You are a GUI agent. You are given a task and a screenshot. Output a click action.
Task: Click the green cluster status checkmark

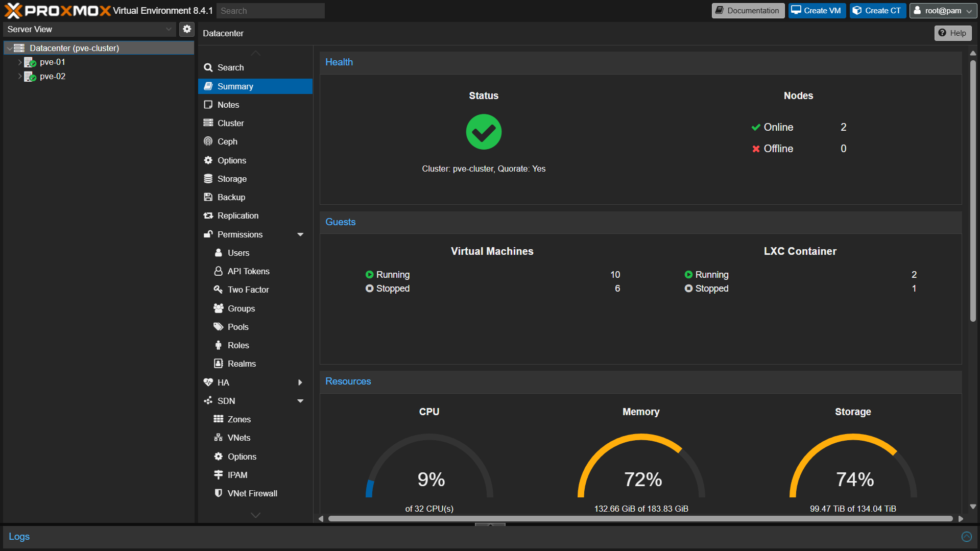pos(484,132)
